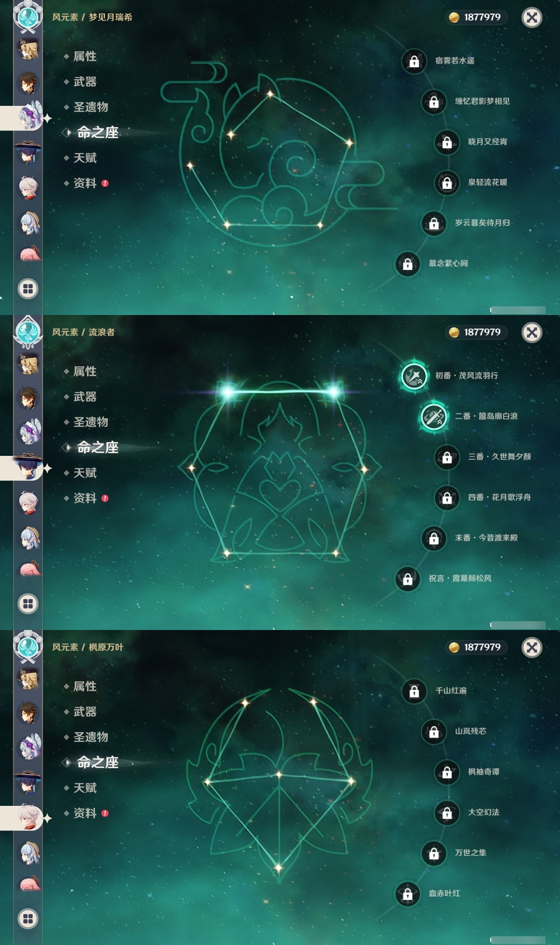
Task: Click the lock icon for 万世之集
Action: pos(434,853)
